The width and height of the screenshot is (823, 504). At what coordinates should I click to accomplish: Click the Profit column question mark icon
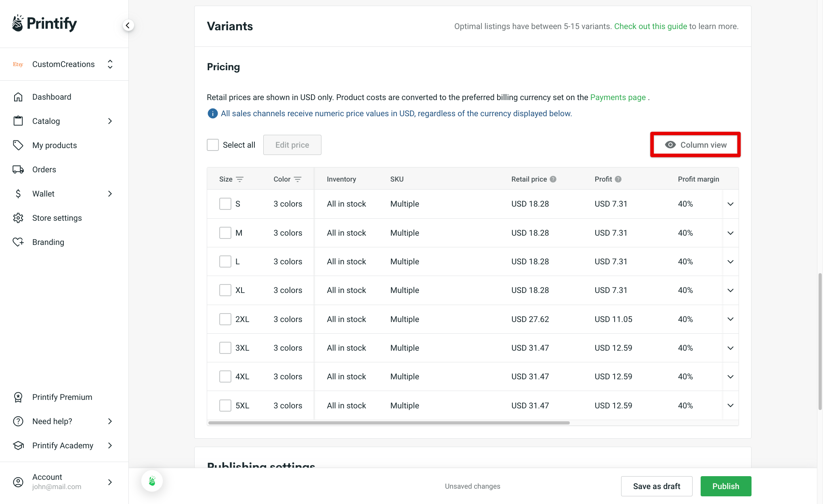pyautogui.click(x=618, y=179)
